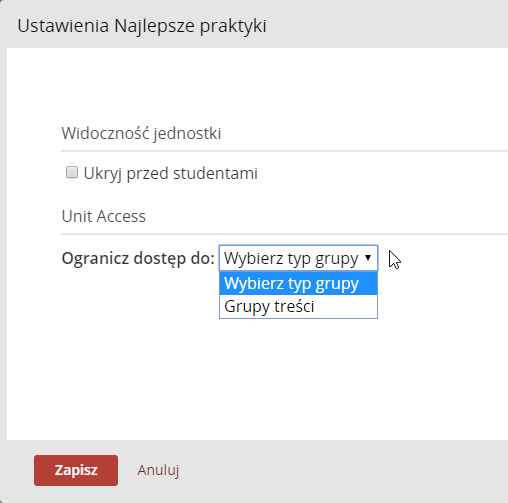
Task: Click the Widoczność jednostki section heading
Action: tap(141, 133)
